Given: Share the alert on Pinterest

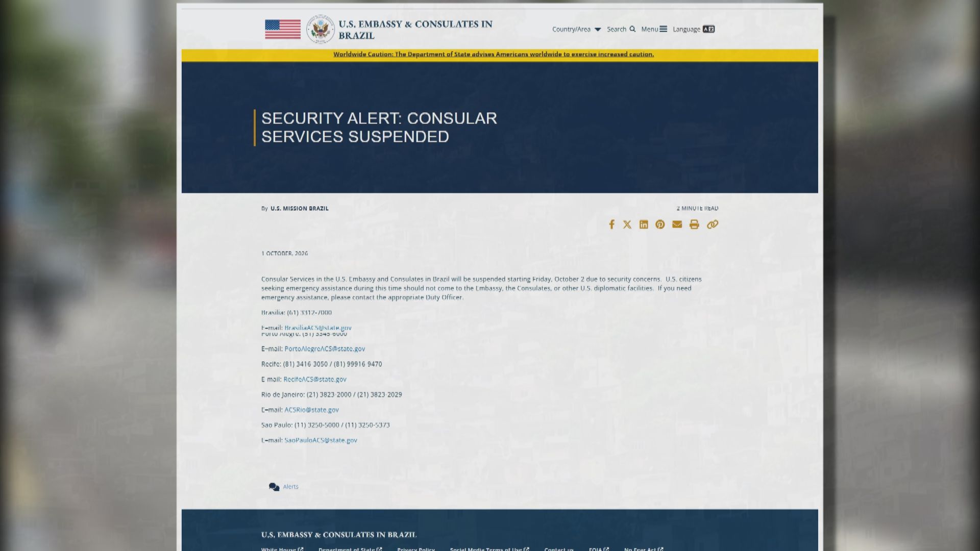Looking at the screenshot, I should (x=660, y=224).
